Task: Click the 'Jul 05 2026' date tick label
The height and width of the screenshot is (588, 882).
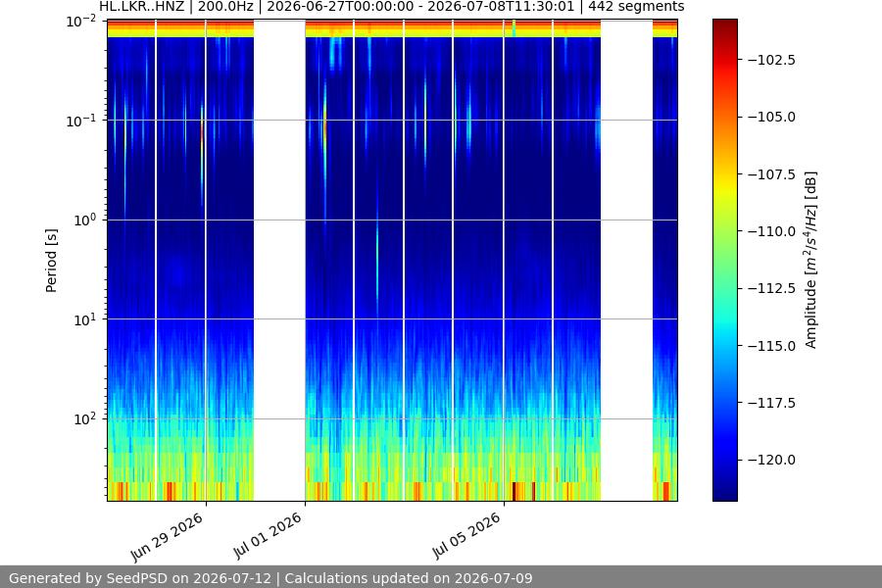Action: [x=466, y=536]
